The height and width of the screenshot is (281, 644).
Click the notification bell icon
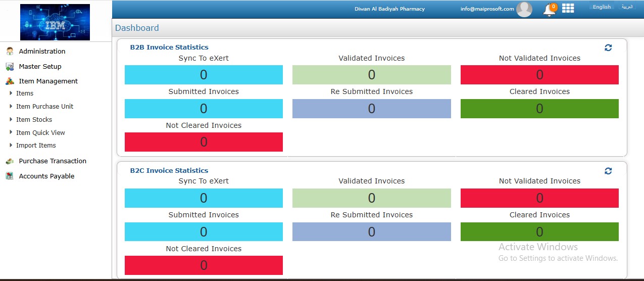tap(549, 9)
